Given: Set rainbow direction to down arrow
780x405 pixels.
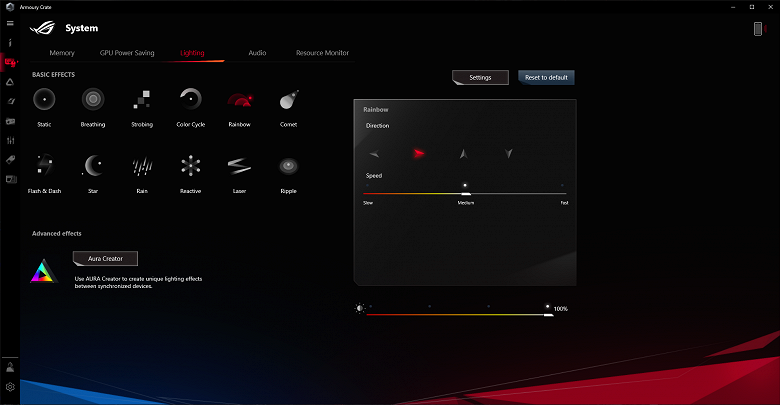Looking at the screenshot, I should 508,154.
